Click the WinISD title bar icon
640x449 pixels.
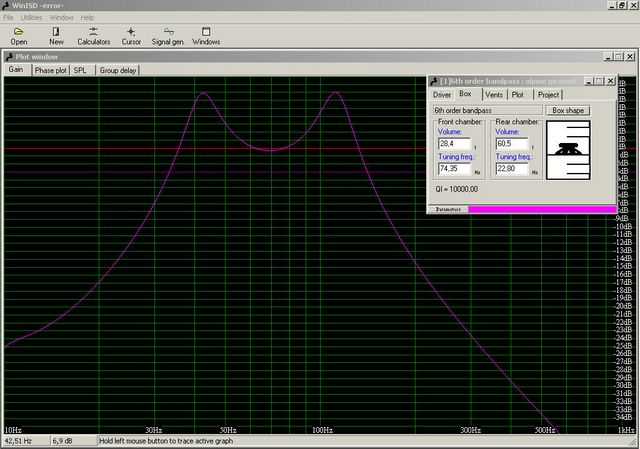[x=5, y=5]
